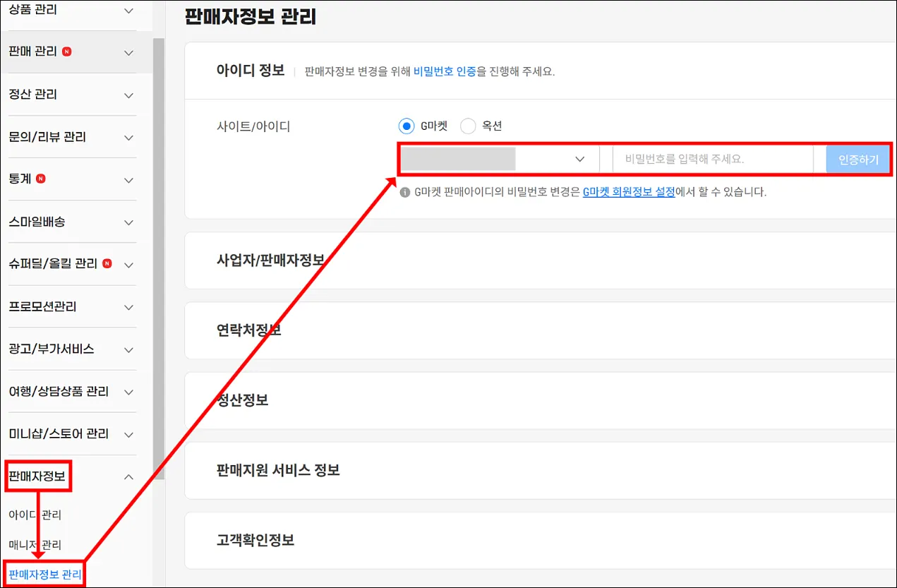Screen dimensions: 897x588
Task: Open the 연락처정보 section
Action: click(x=540, y=330)
